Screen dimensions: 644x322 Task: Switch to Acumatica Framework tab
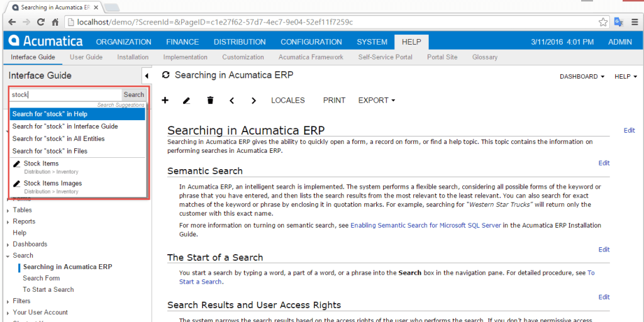[x=311, y=57]
